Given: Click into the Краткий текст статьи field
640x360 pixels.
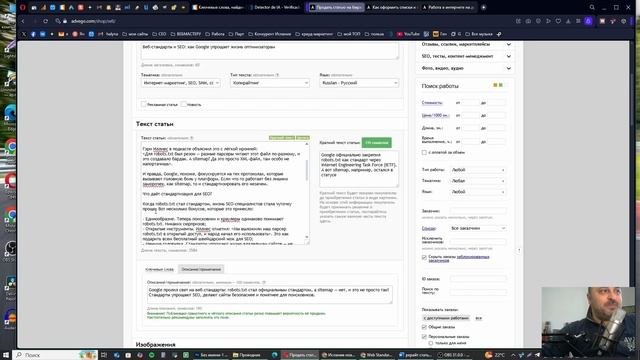Looking at the screenshot, I should (359, 169).
